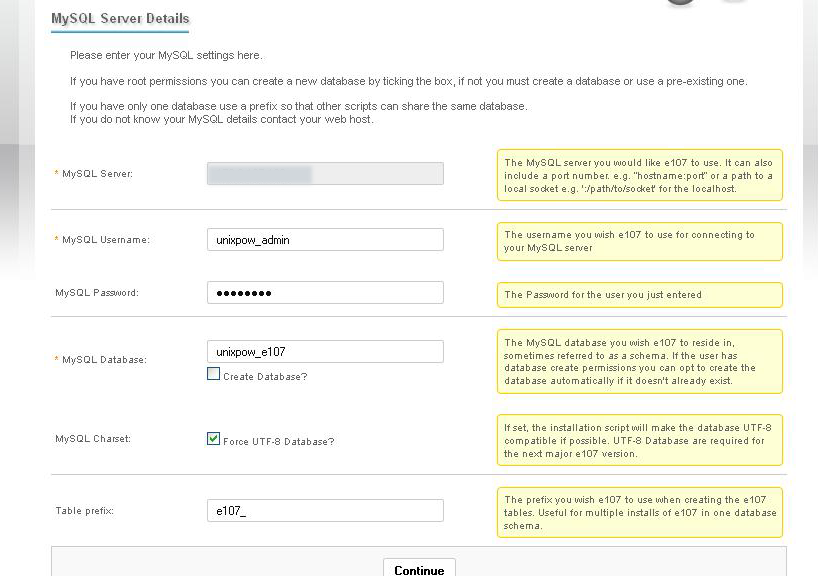Screen dimensions: 820x581
Task: Click the 'Table prefix:' label
Action: (85, 510)
